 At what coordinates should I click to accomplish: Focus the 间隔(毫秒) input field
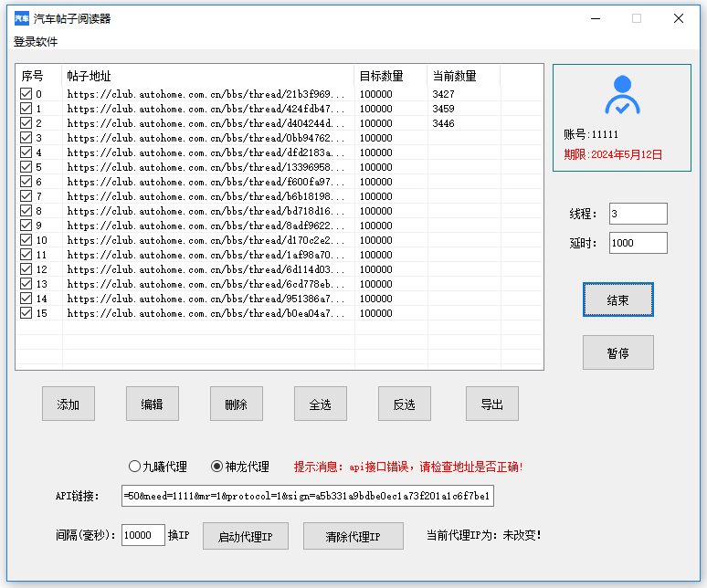coord(142,535)
